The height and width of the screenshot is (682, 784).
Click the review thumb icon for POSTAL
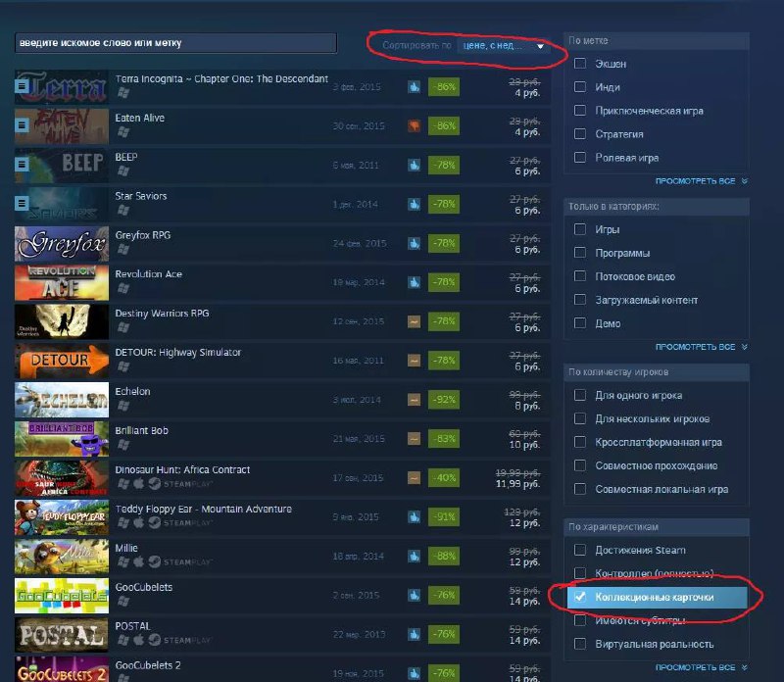click(414, 635)
